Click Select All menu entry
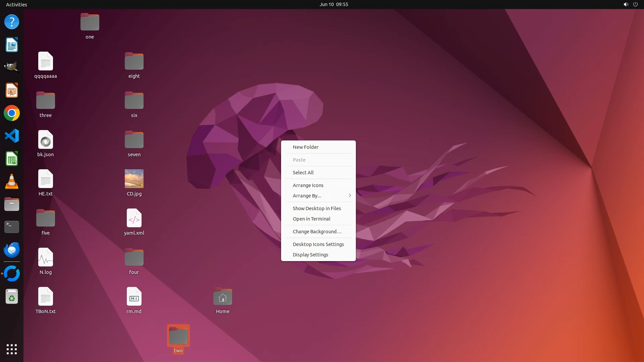644x362 pixels. (303, 173)
